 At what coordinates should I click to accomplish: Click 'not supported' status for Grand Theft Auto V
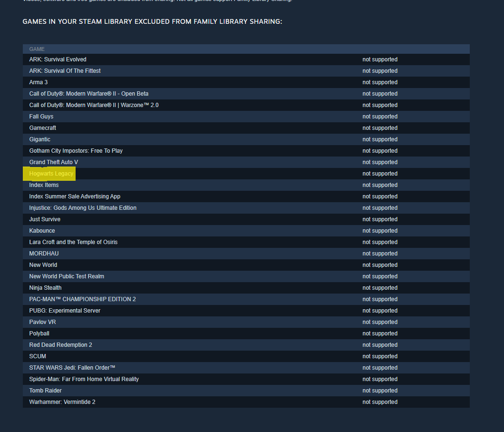coord(380,162)
